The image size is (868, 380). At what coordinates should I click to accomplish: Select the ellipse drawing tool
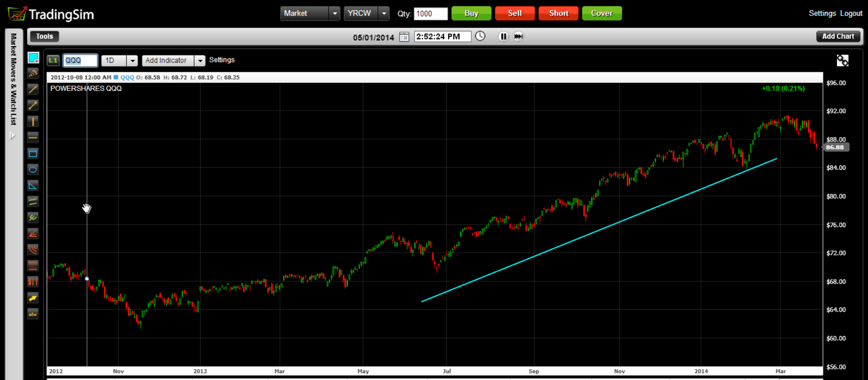[33, 170]
